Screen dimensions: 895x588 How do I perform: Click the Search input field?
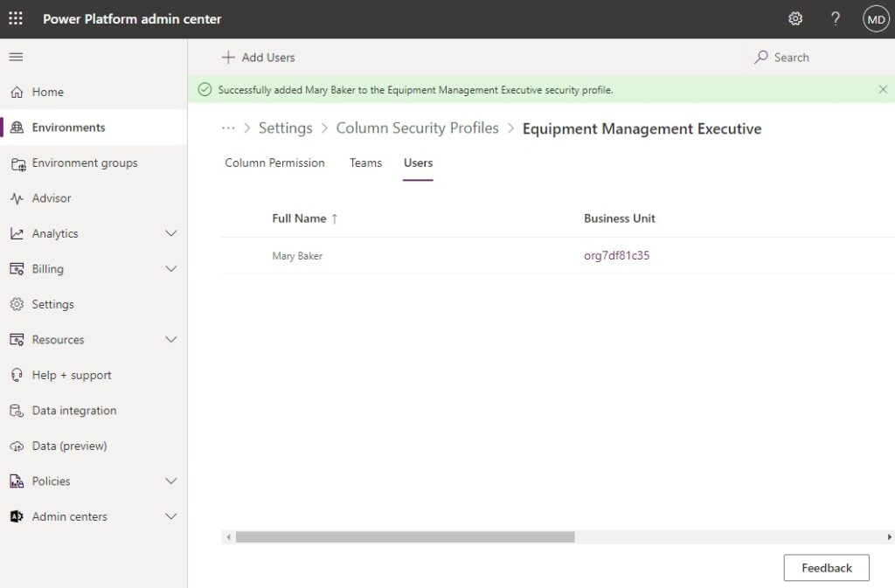coord(819,58)
